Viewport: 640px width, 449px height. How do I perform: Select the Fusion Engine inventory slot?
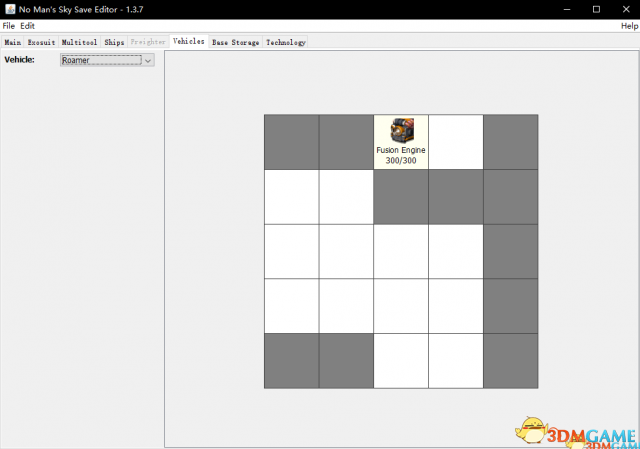coord(401,142)
